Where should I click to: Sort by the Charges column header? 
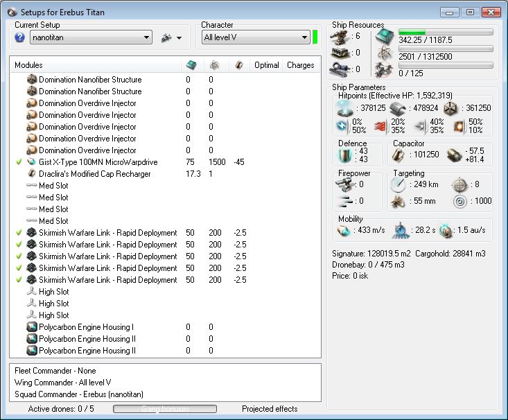[300, 65]
